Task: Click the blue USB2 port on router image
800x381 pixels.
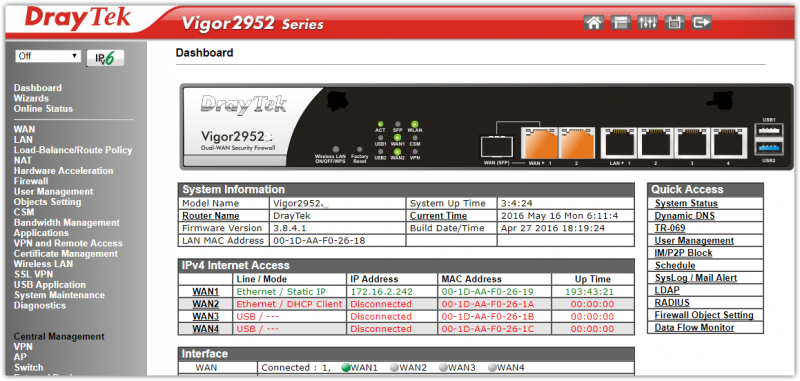Action: coord(769,148)
